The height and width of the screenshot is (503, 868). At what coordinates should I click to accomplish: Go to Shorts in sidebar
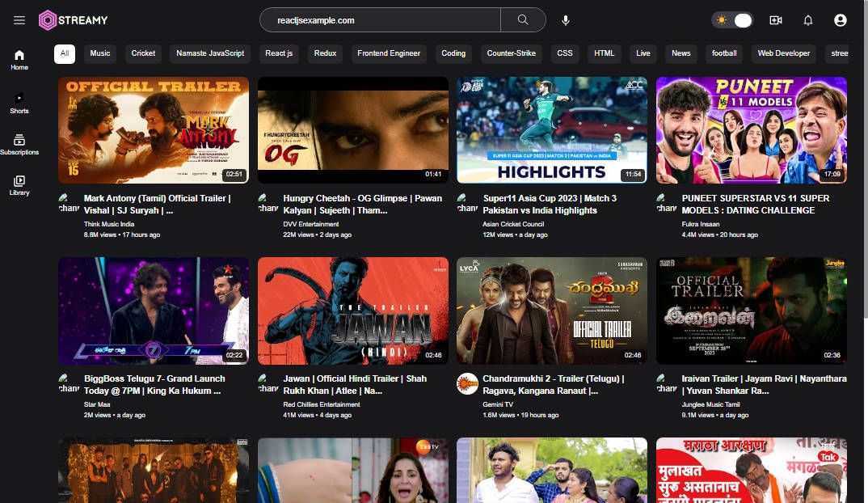pyautogui.click(x=19, y=103)
